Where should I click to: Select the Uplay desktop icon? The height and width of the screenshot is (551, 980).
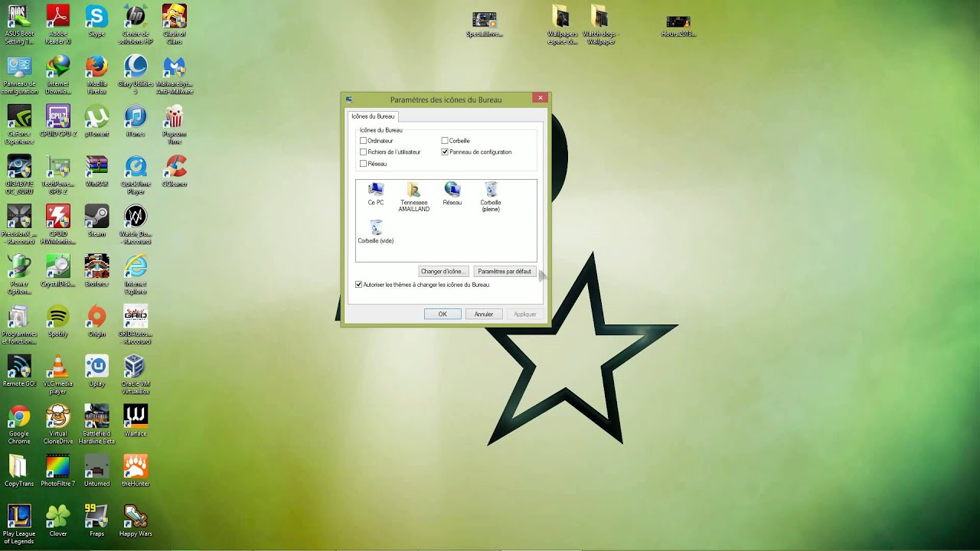pyautogui.click(x=96, y=370)
